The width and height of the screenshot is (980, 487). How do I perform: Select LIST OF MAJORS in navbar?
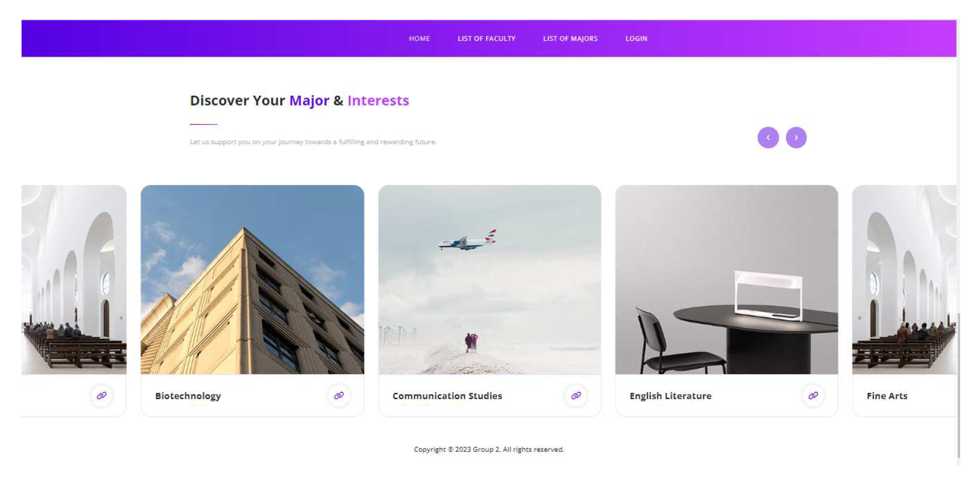570,39
